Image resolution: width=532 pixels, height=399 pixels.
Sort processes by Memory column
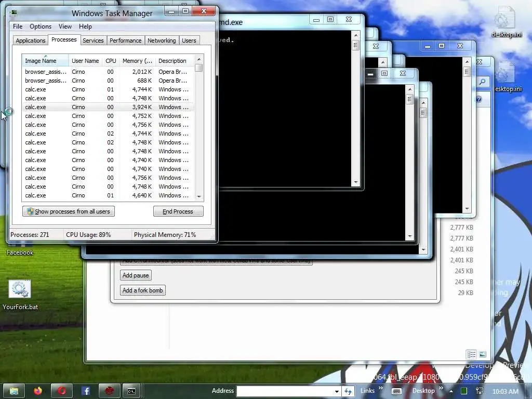(x=137, y=61)
